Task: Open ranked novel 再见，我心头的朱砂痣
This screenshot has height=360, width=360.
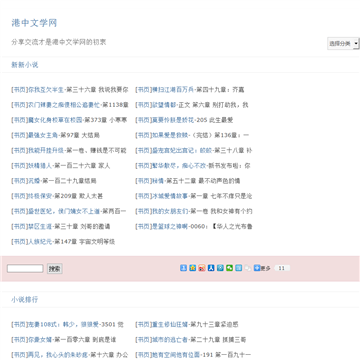Action: coord(58,355)
